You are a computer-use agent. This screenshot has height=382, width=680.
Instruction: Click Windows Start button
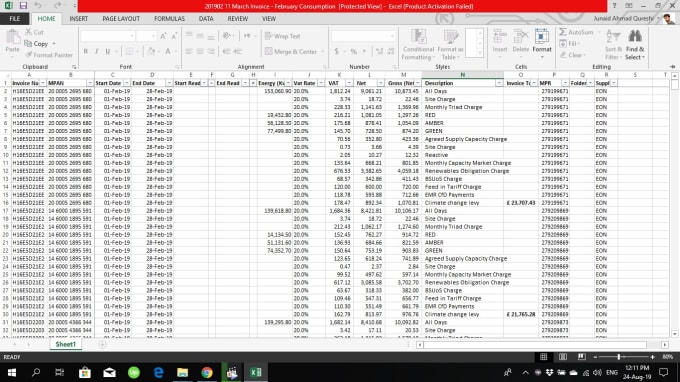(12, 372)
